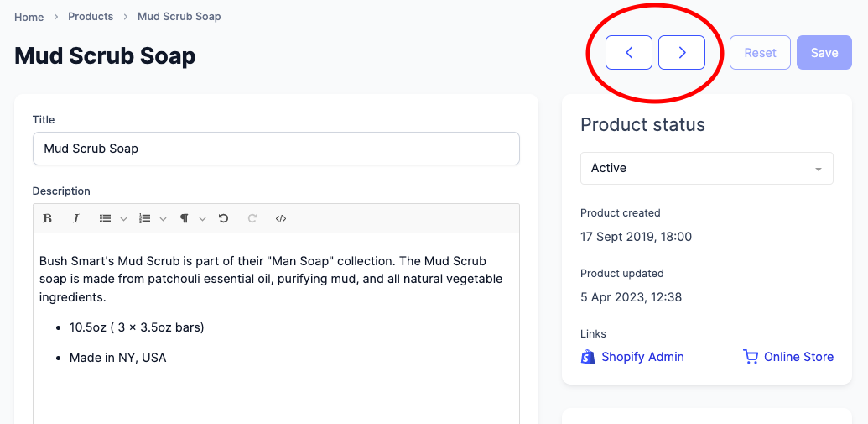This screenshot has width=868, height=424.
Task: Undo last edit in description editor
Action: tap(223, 218)
